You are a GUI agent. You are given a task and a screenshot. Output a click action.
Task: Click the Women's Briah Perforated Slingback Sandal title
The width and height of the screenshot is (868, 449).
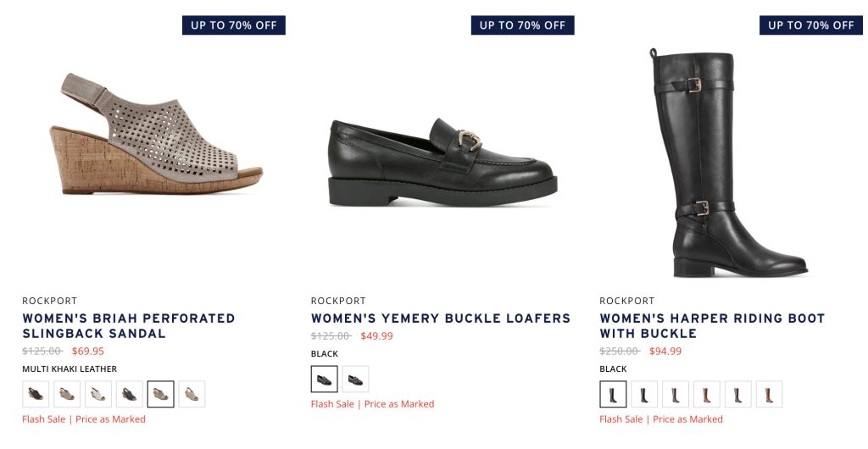129,326
